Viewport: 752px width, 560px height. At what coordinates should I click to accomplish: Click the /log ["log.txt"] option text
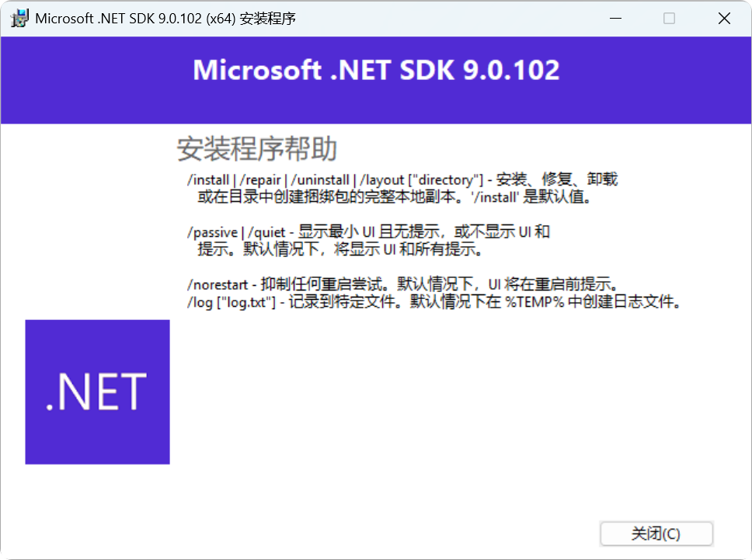tap(232, 303)
